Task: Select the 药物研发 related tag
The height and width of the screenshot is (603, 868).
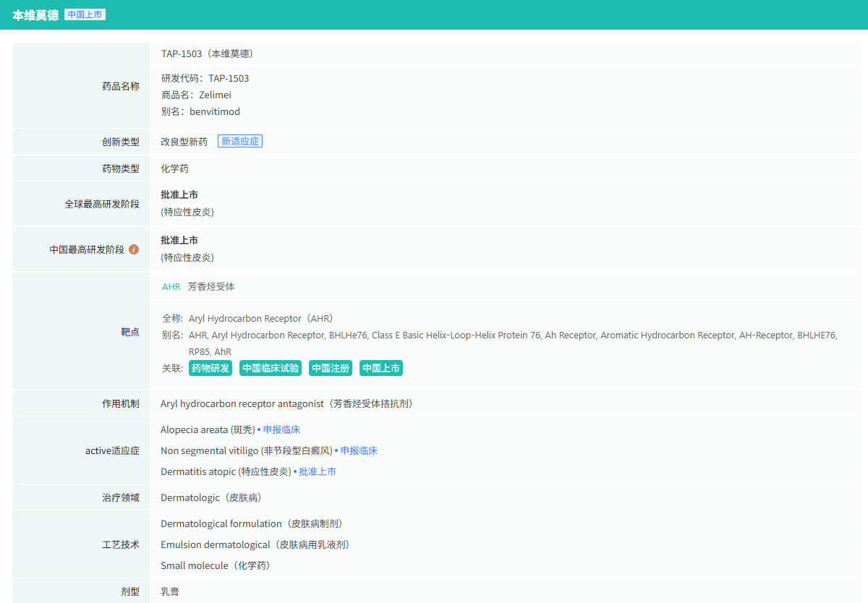Action: [210, 368]
